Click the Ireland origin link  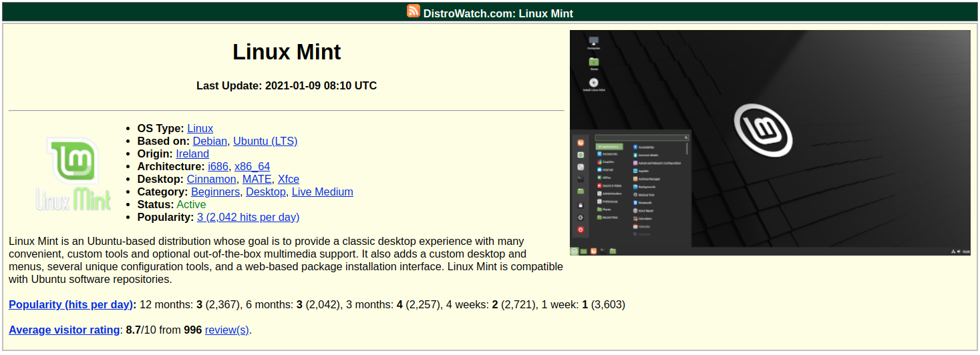192,154
